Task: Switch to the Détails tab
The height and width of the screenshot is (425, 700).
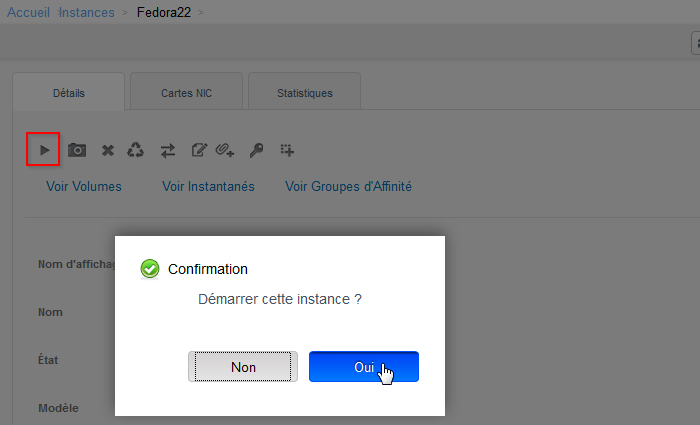Action: click(x=68, y=93)
